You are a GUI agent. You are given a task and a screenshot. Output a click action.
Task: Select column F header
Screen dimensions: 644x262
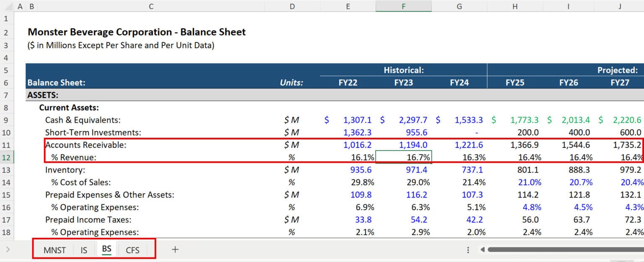tap(403, 6)
